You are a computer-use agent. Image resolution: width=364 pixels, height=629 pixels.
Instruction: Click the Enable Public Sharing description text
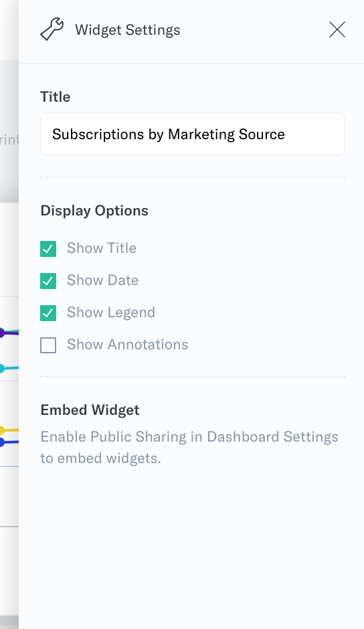[189, 447]
